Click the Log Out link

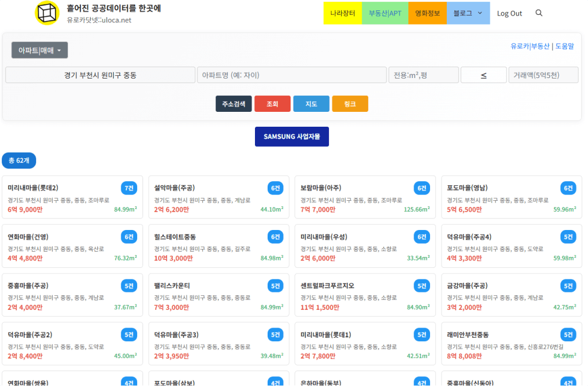tap(509, 13)
